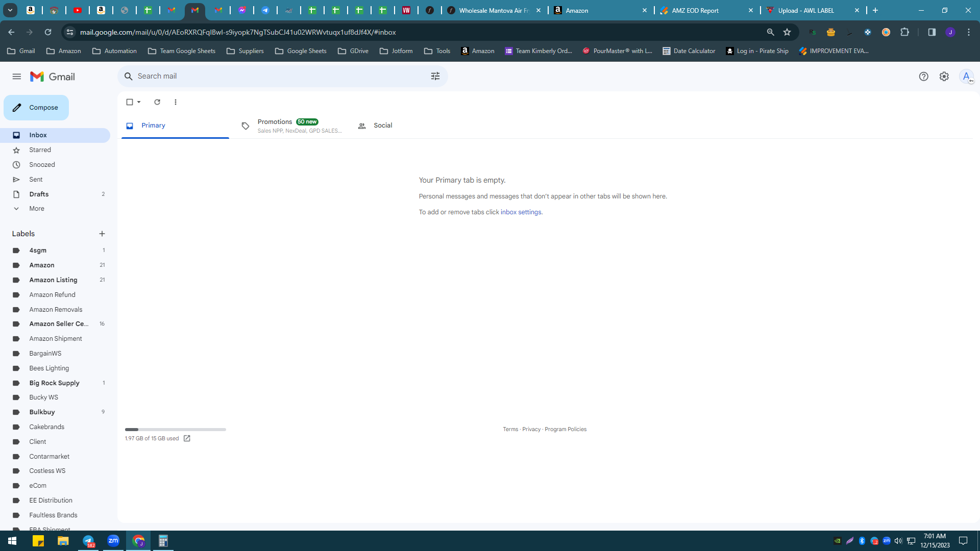The width and height of the screenshot is (980, 551).
Task: Open Chrome extensions puzzle icon
Action: coord(905,32)
